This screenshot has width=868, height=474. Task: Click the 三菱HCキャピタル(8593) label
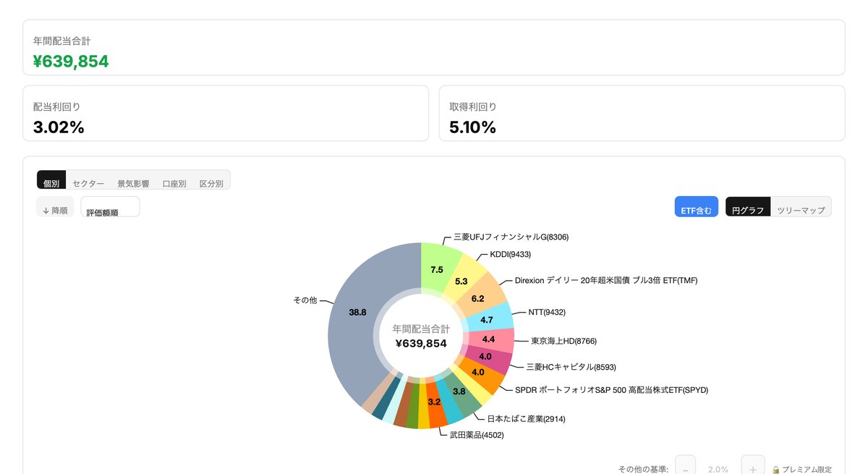(x=571, y=367)
